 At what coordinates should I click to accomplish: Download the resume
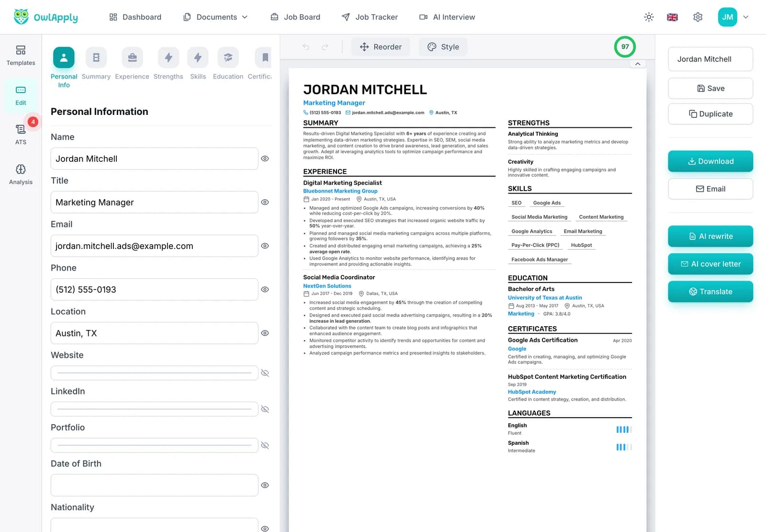710,161
